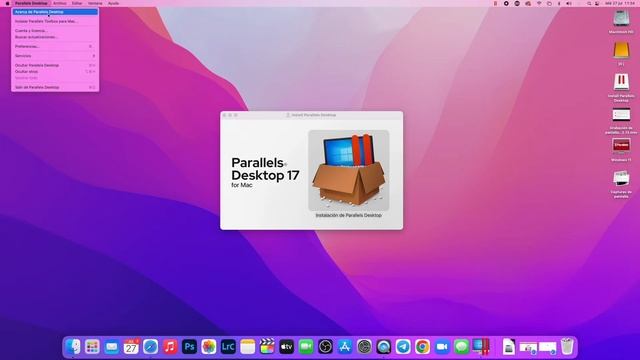Open Preferencias from the menu
The image size is (640, 360).
[55, 47]
